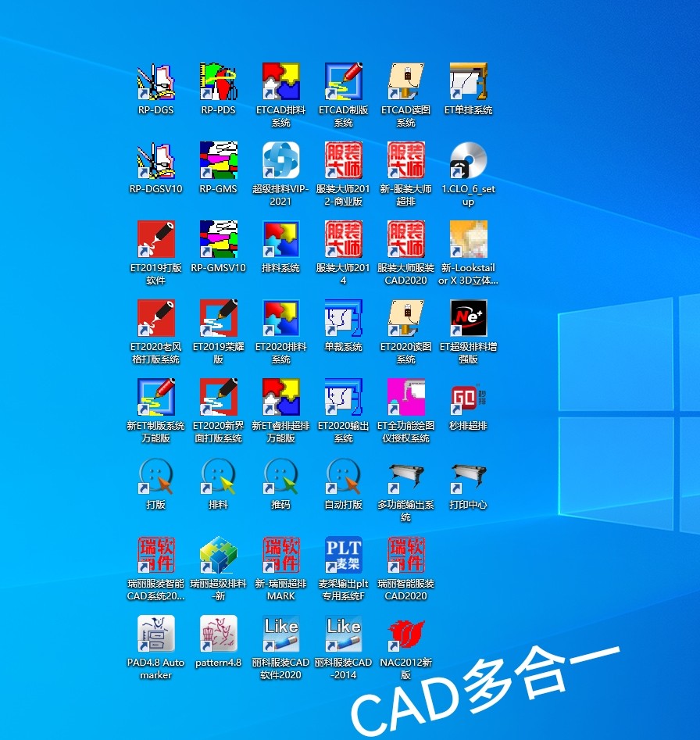Select 新-瑞丽超排MARK icon
700x740 pixels.
[280, 554]
